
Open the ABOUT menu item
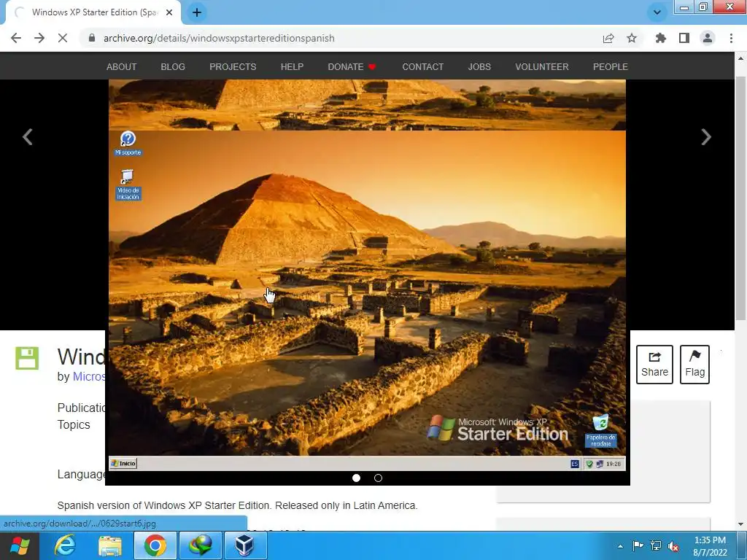click(122, 66)
